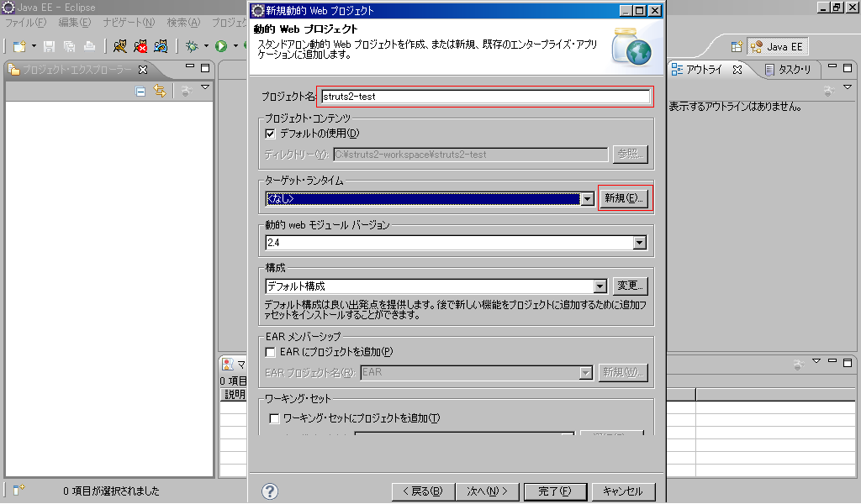Click the disabled 新規(W)... EAR button

click(623, 372)
